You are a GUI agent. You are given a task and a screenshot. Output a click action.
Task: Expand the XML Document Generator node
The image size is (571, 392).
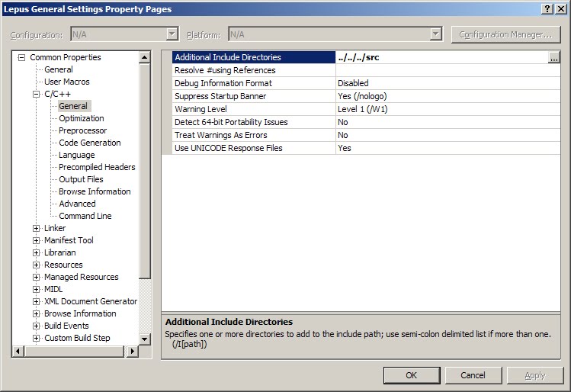tap(36, 302)
